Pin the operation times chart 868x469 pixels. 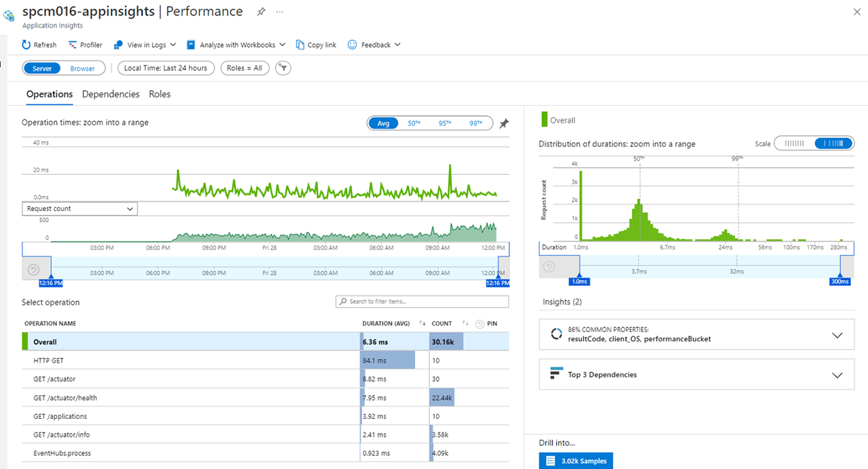coord(504,123)
